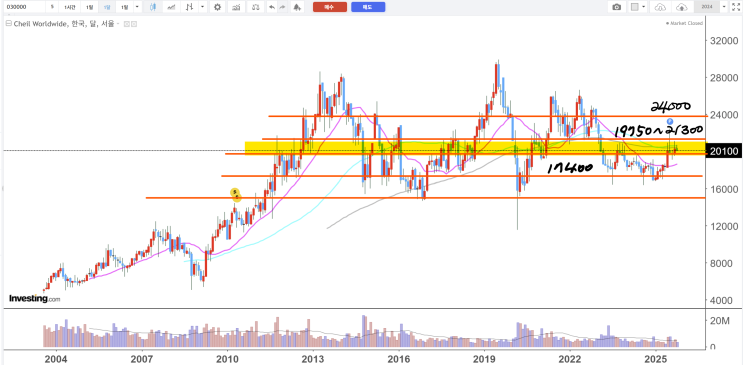743x365 pixels.
Task: Click the 2024 saved layout button
Action: [707, 7]
